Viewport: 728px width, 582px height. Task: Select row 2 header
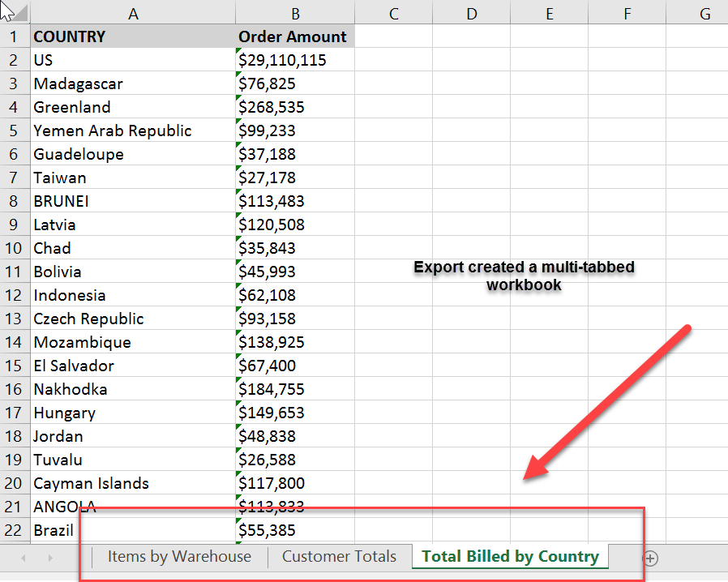pyautogui.click(x=15, y=60)
